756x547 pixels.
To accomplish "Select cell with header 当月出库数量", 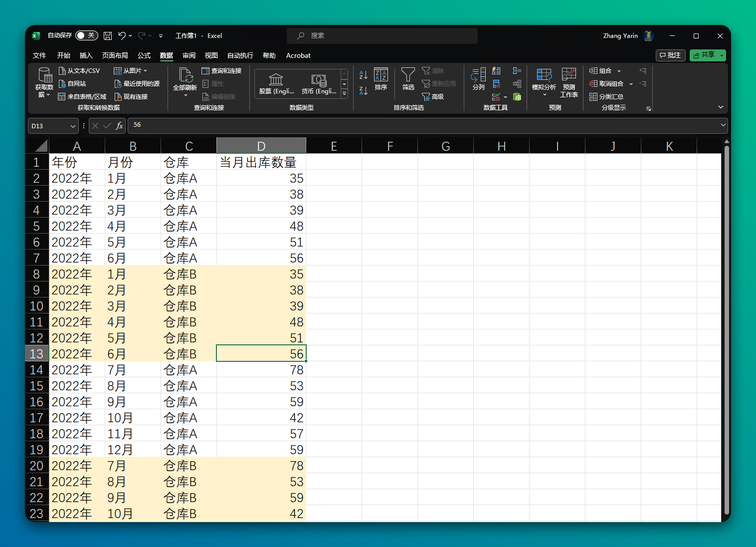I will click(261, 162).
